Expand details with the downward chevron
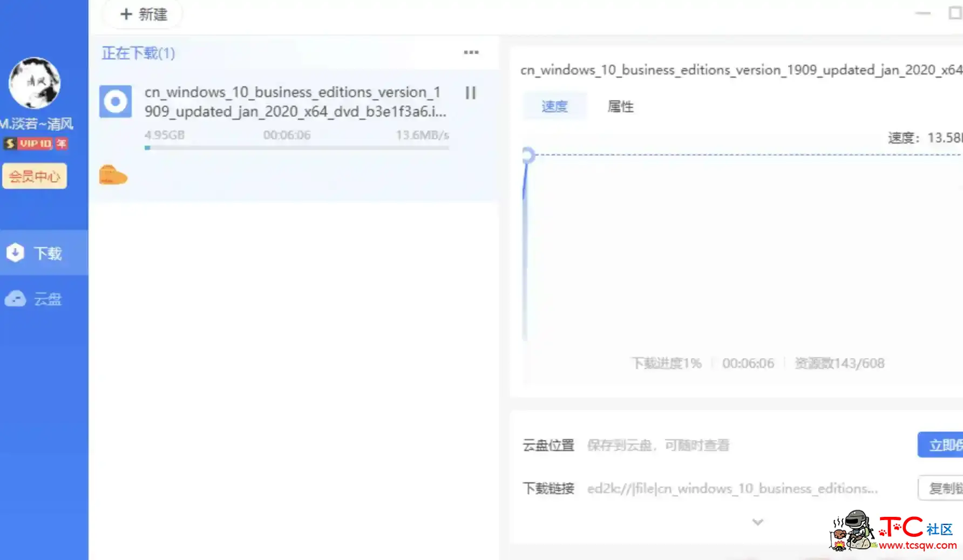This screenshot has height=560, width=963. click(x=758, y=522)
